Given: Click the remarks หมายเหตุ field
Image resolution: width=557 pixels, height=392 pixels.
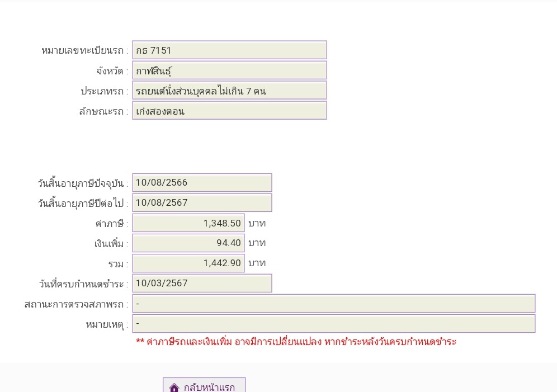Looking at the screenshot, I should coord(333,323).
